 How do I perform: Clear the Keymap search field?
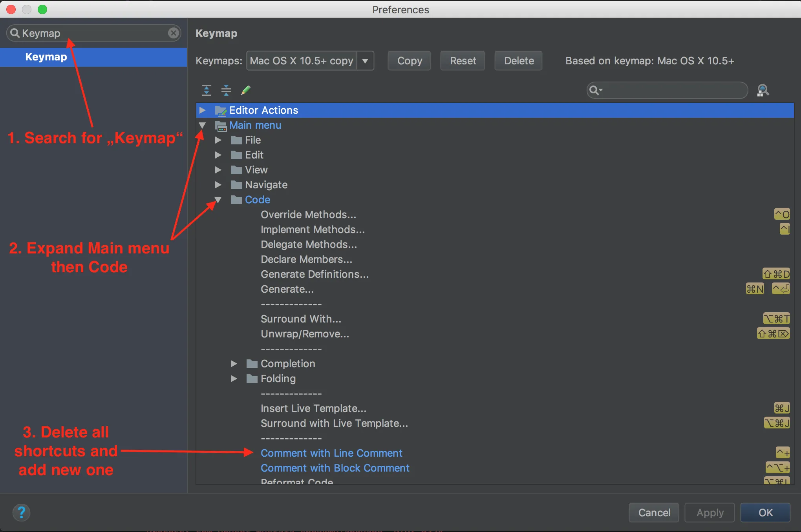pos(173,33)
